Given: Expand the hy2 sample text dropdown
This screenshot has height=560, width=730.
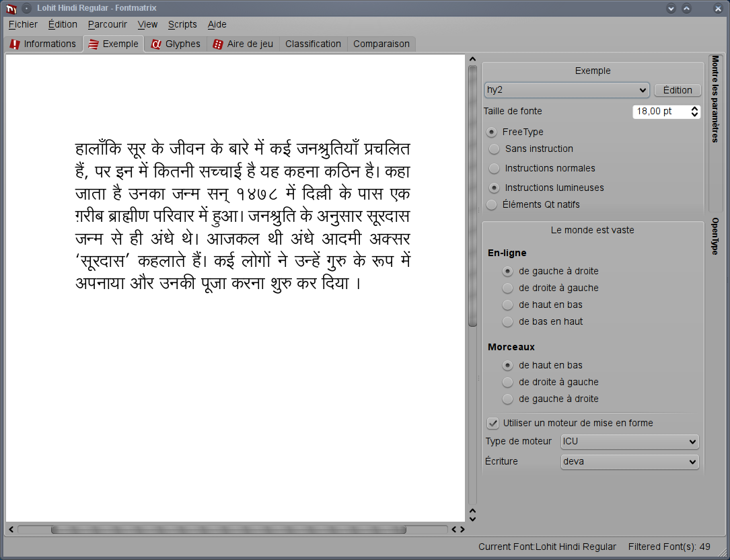Looking at the screenshot, I should coord(567,90).
